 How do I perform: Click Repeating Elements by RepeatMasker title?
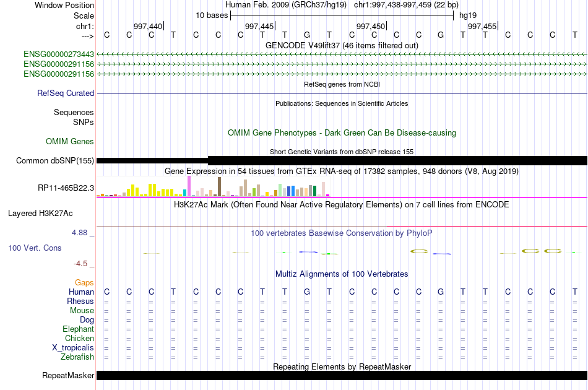[342, 366]
